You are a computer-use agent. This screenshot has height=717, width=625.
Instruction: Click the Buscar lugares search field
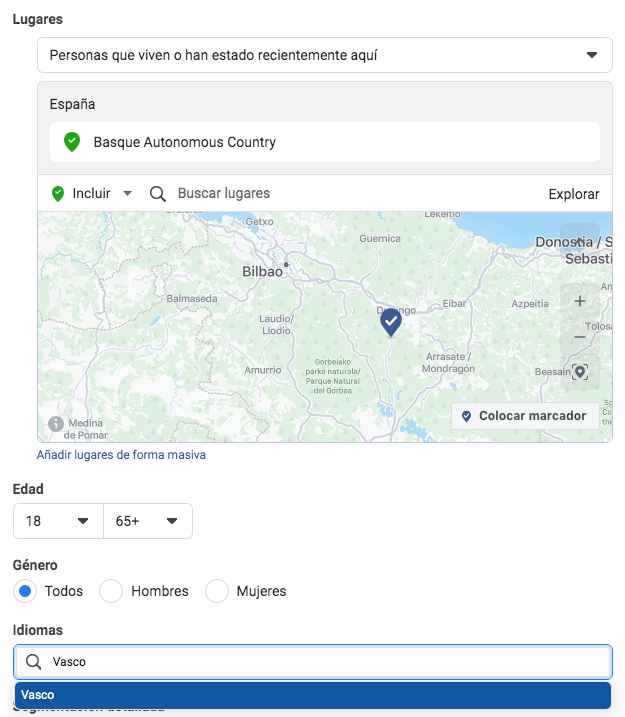coord(300,193)
